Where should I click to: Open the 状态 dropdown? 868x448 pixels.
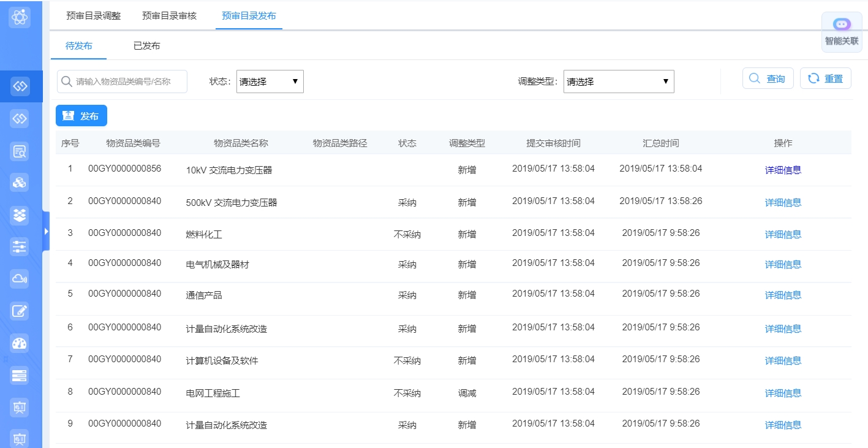[270, 82]
